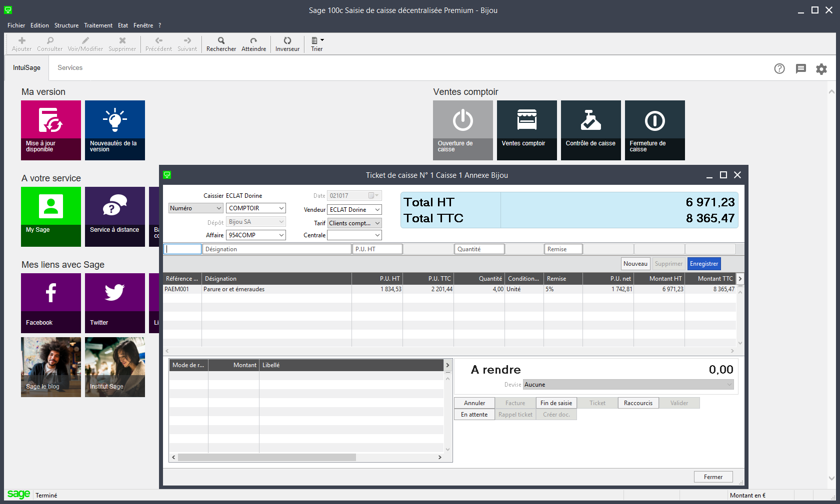This screenshot has height=504, width=840.
Task: Open the Structure menu
Action: click(66, 25)
